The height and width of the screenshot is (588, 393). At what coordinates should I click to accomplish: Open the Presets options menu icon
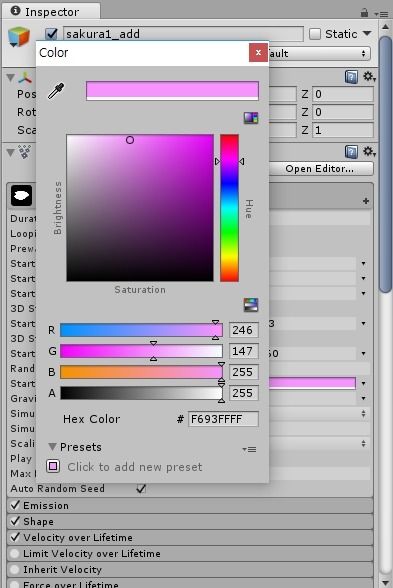point(250,449)
